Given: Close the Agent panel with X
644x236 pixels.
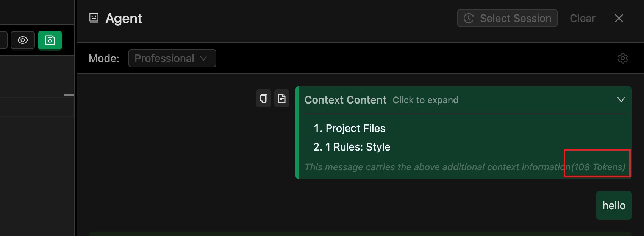Looking at the screenshot, I should tap(619, 18).
